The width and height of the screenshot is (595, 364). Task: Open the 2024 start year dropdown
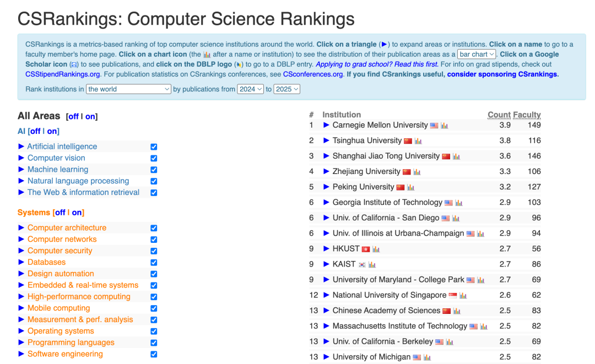[x=251, y=89]
